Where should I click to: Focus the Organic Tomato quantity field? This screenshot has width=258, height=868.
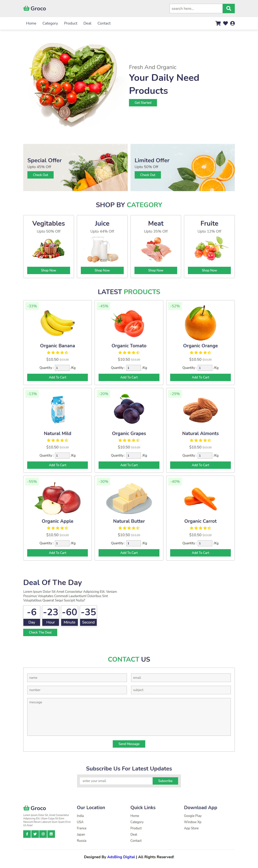click(x=133, y=368)
